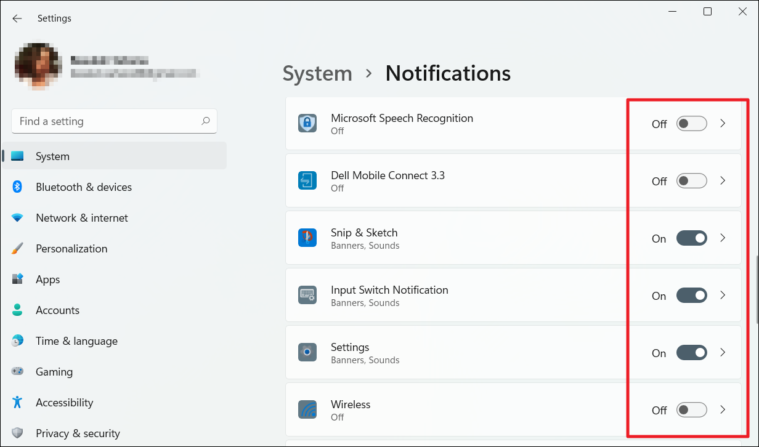The height and width of the screenshot is (447, 759).
Task: Click the Gaming controller icon
Action: pyautogui.click(x=17, y=371)
